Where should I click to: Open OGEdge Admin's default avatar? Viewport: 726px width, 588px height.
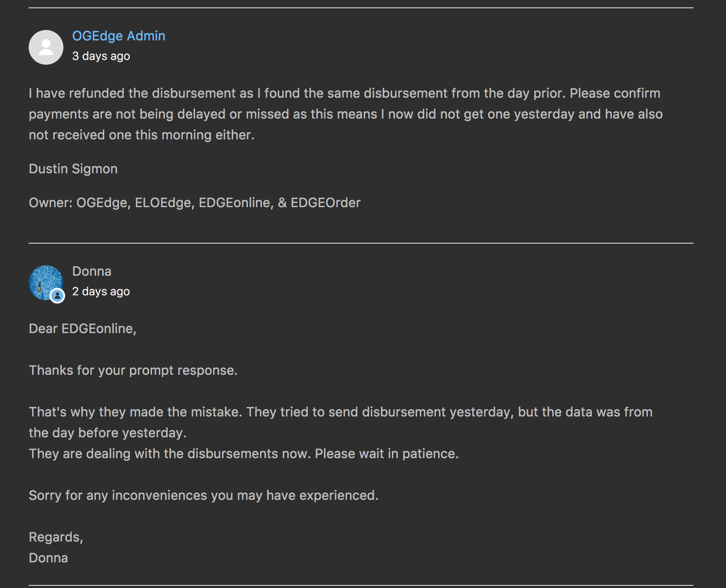46,47
